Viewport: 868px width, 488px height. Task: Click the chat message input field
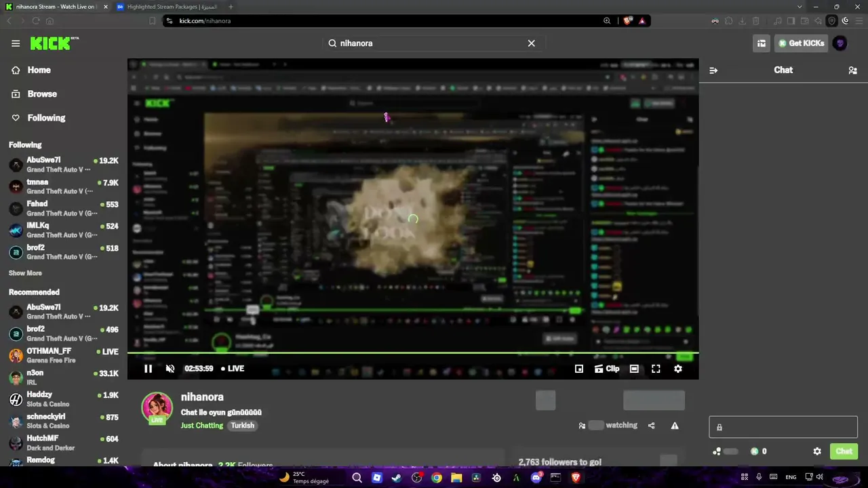783,427
